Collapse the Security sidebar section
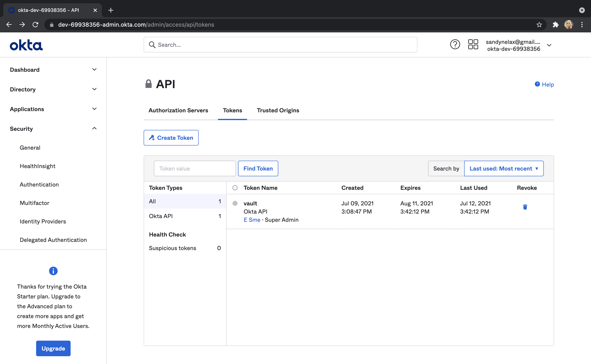The image size is (591, 364). pyautogui.click(x=94, y=129)
